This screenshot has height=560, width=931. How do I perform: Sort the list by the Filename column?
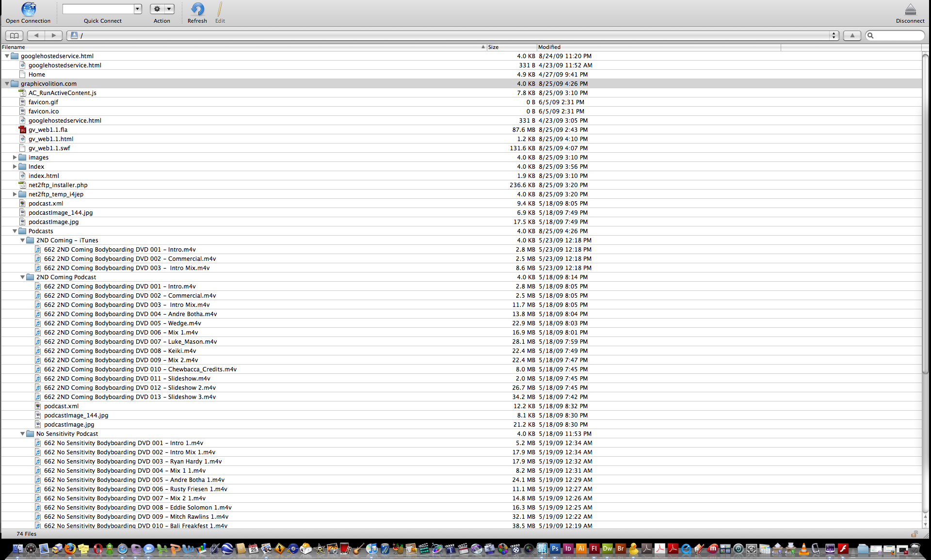[243, 47]
